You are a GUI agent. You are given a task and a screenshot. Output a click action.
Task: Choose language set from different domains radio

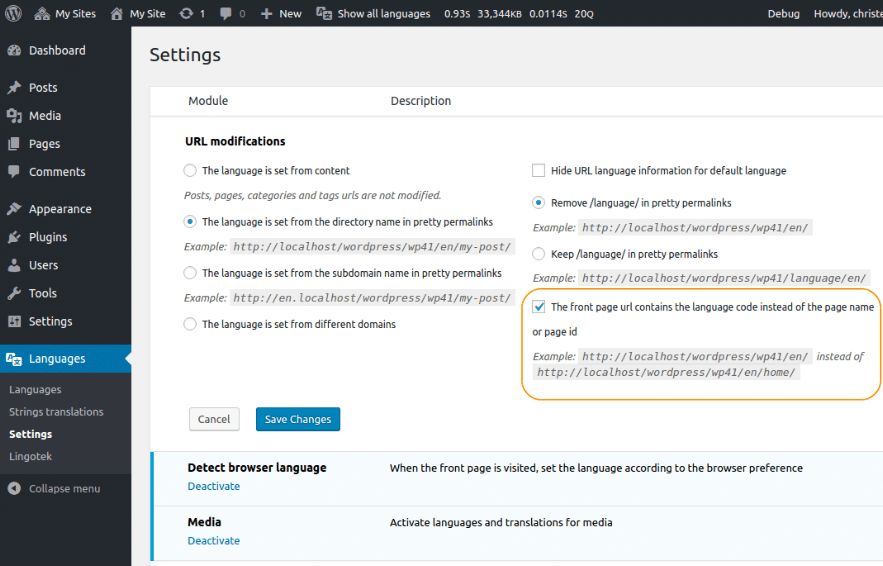(x=190, y=324)
